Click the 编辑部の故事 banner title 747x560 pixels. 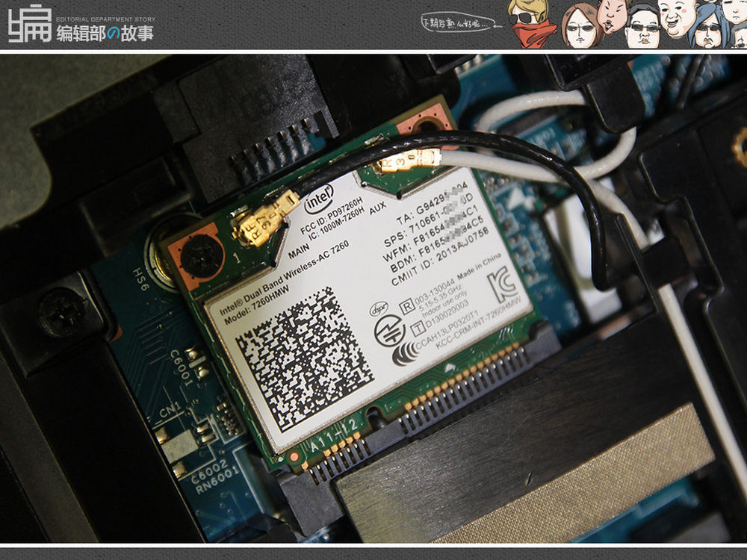[x=105, y=34]
